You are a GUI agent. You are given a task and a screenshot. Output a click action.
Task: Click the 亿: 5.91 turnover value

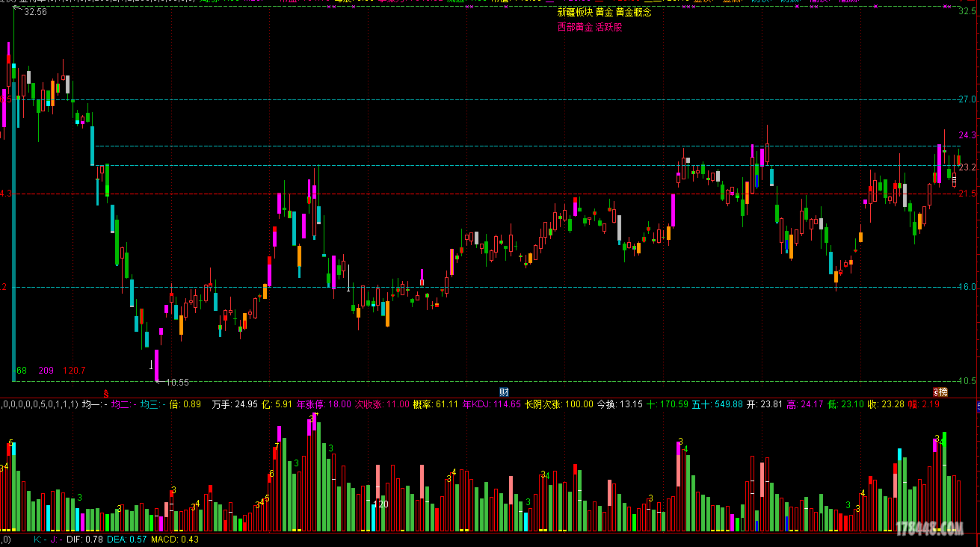(277, 404)
